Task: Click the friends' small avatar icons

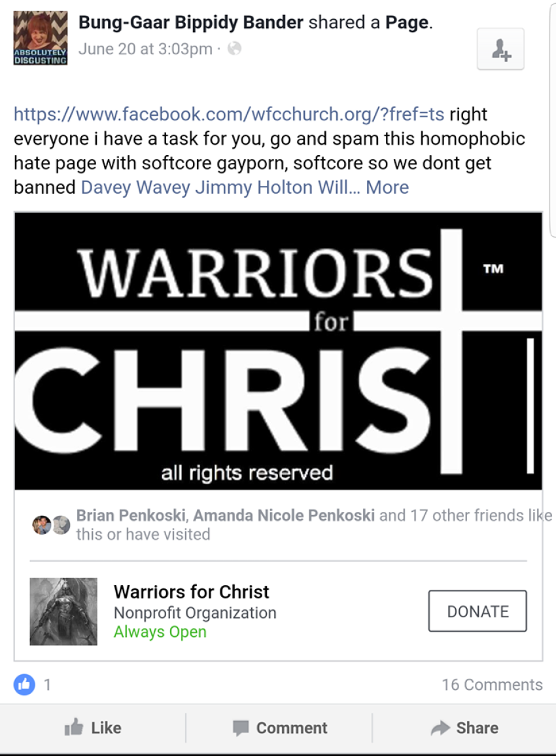Action: (51, 525)
